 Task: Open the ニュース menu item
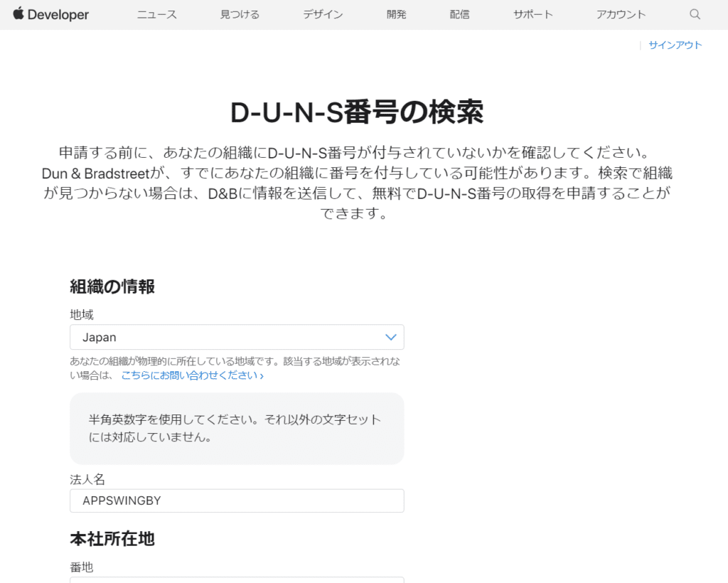(156, 14)
